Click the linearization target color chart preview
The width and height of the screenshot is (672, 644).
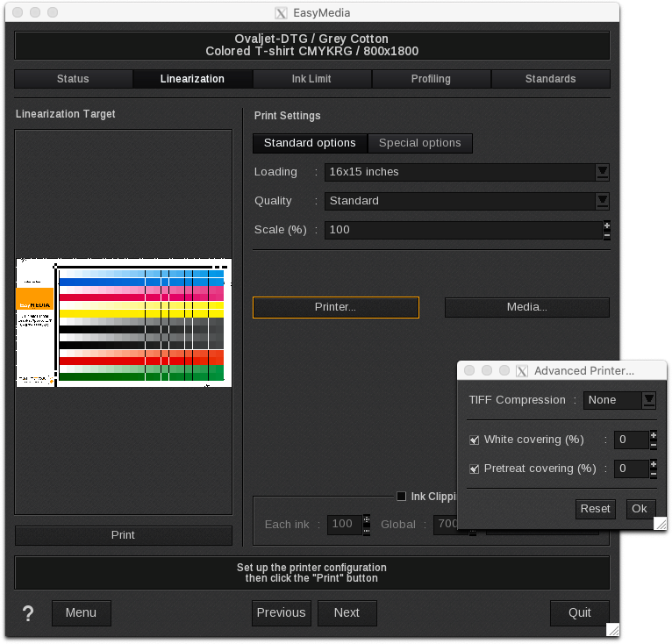pyautogui.click(x=123, y=322)
